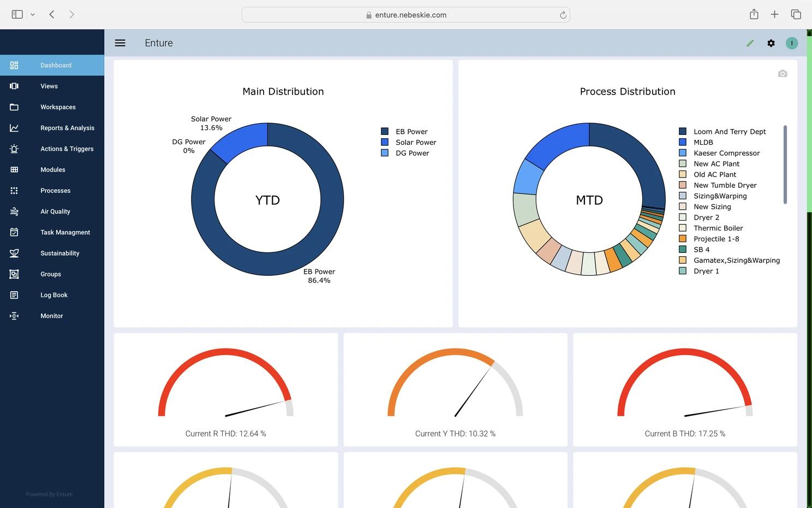Reload the page with refresh icon

tap(563, 15)
